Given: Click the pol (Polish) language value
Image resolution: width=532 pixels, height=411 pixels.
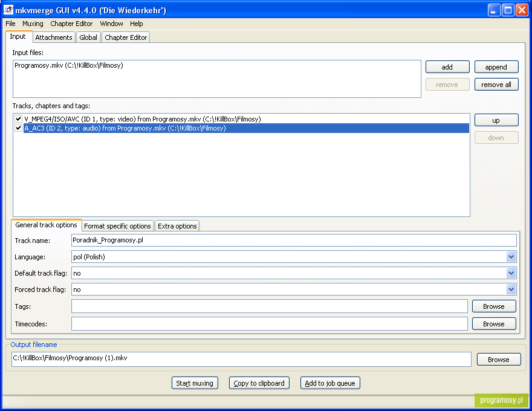Looking at the screenshot, I should pyautogui.click(x=89, y=257).
